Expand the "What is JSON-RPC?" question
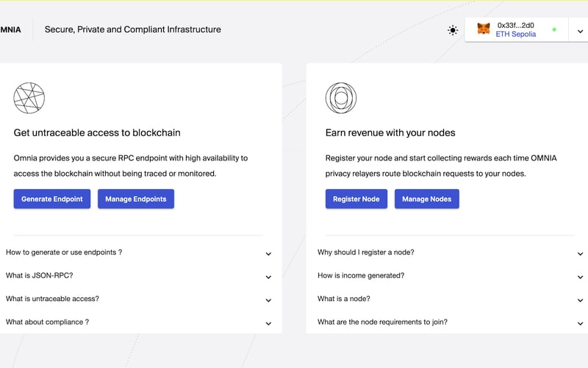 coord(268,277)
